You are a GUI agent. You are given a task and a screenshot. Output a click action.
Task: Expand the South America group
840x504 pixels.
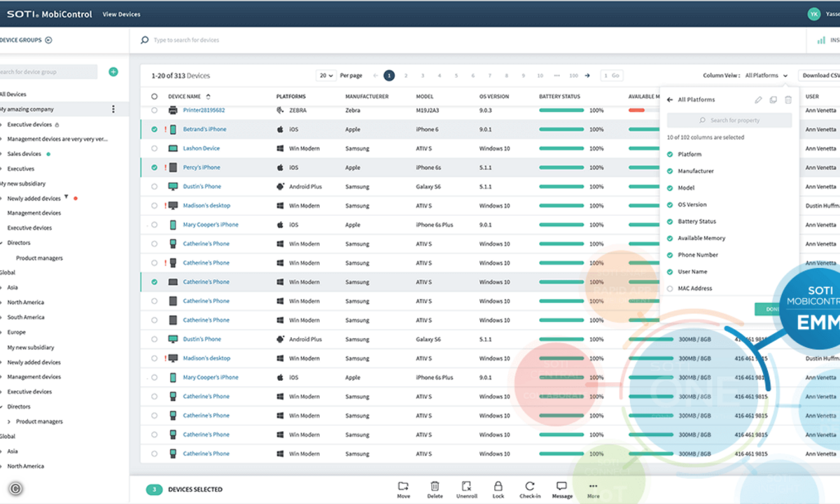[2, 317]
